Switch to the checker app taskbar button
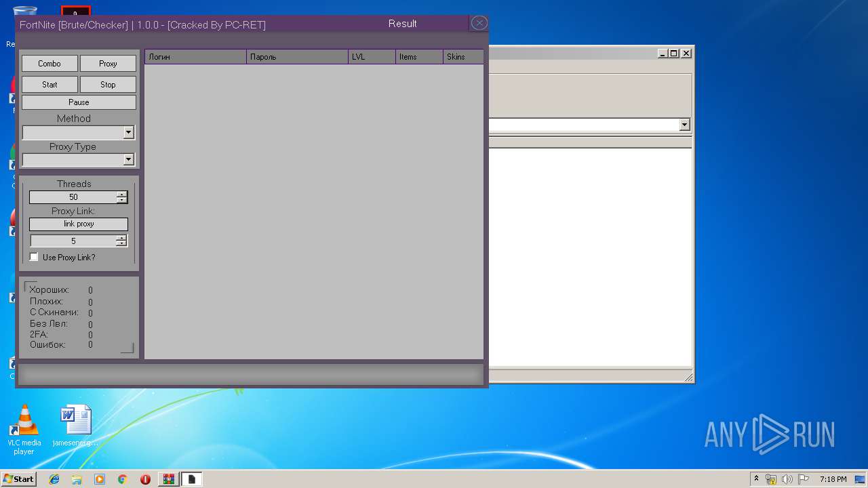 click(x=191, y=479)
